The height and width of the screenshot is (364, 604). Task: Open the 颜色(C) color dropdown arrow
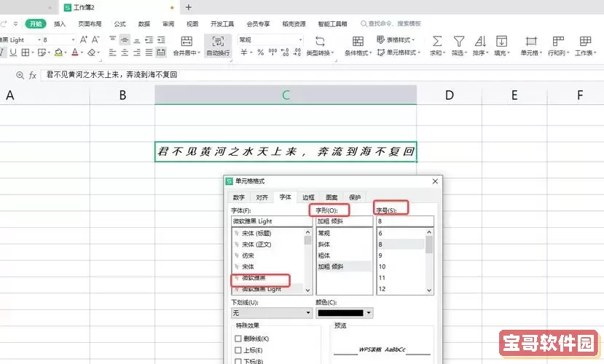coord(369,313)
